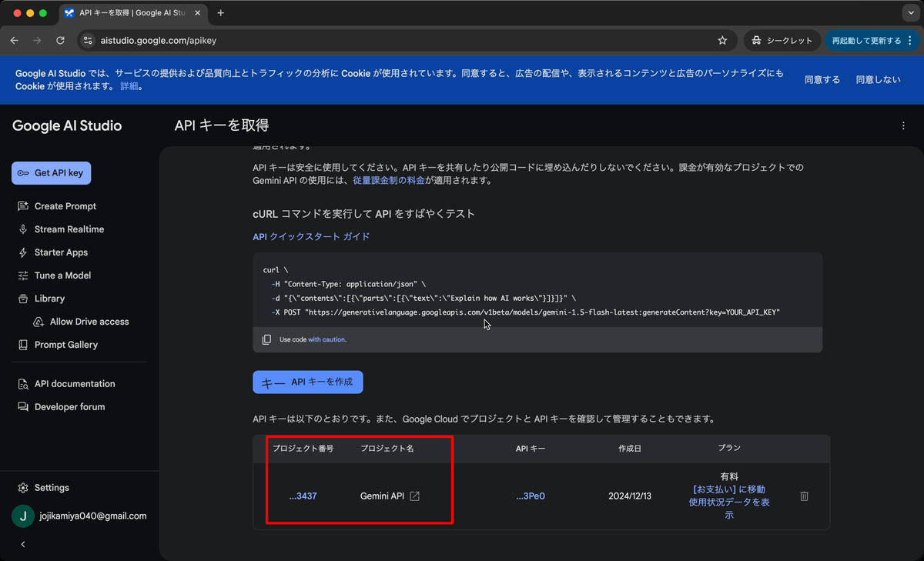The width and height of the screenshot is (924, 561).
Task: Open the 詳細 link in the cookie banner
Action: (x=129, y=86)
